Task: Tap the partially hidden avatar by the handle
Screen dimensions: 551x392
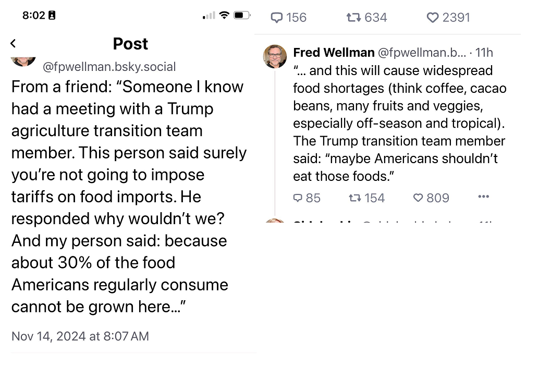Action: tap(23, 62)
